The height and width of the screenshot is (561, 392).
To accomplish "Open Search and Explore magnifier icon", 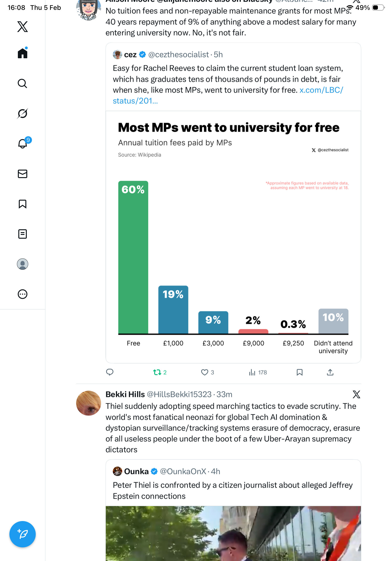I will coord(23,83).
